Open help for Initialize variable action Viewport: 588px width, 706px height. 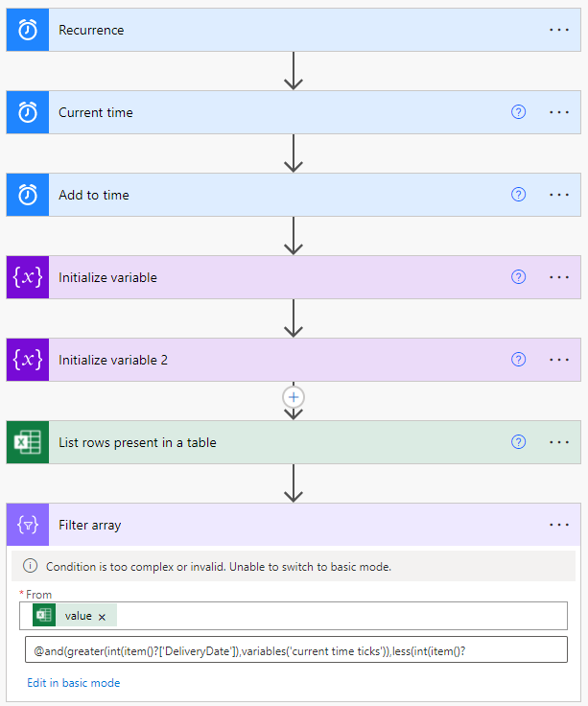coord(518,277)
